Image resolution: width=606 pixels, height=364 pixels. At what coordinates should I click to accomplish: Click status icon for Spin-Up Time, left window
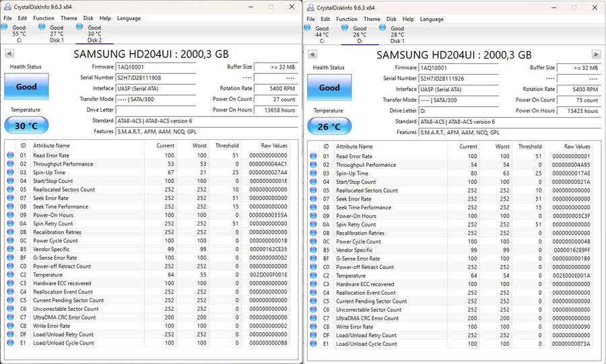coord(10,172)
